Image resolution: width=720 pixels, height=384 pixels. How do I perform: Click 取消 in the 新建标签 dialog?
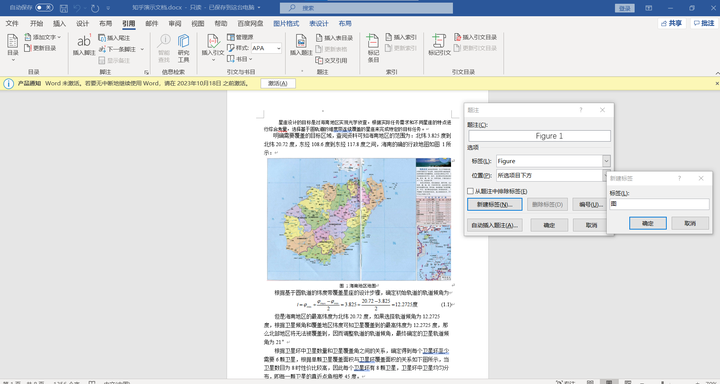[x=690, y=223]
